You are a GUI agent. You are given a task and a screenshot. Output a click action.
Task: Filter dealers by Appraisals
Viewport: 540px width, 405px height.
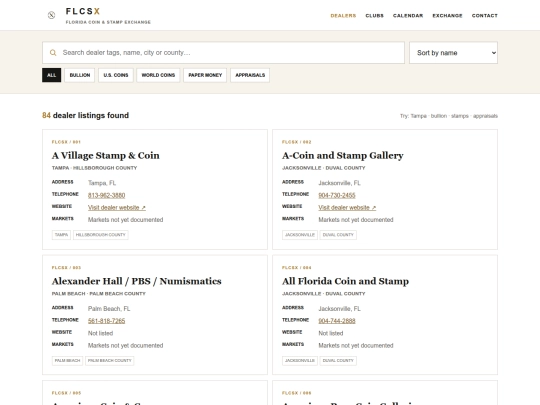tap(250, 75)
